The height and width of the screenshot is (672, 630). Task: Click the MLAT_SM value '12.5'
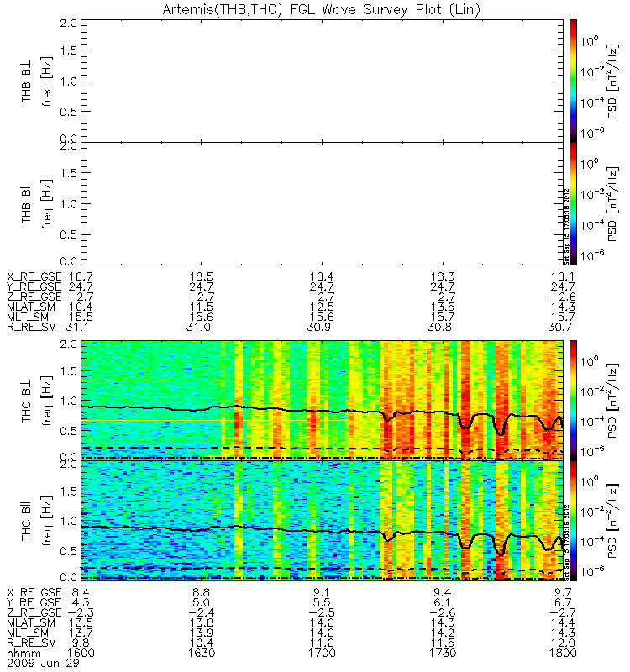point(322,307)
